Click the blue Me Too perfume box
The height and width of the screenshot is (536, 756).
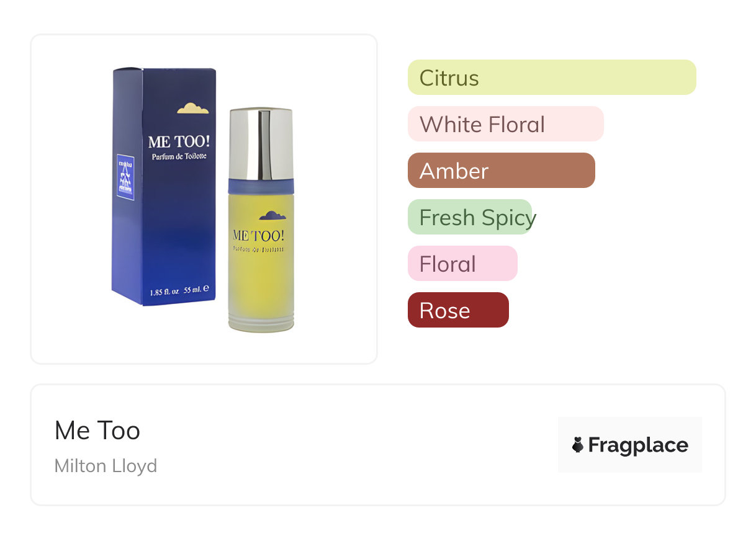[x=164, y=186]
